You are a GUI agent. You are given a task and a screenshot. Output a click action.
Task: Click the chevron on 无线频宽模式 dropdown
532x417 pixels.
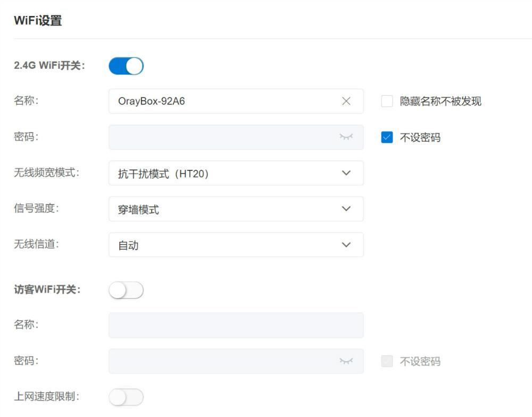pos(346,173)
